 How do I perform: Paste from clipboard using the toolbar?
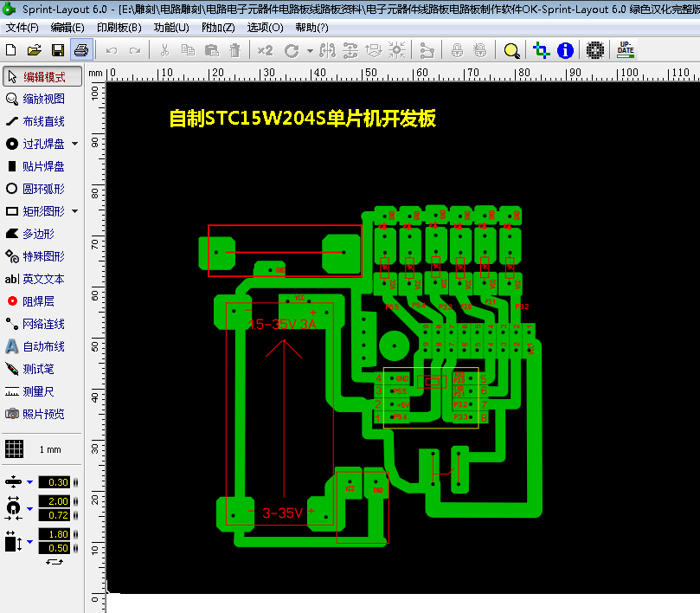pos(212,50)
